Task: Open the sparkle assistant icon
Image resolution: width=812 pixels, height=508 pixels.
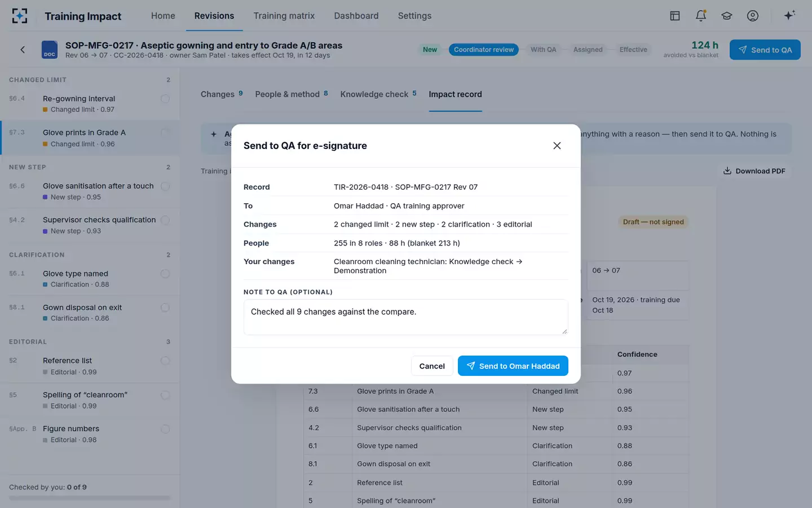Action: (x=789, y=15)
